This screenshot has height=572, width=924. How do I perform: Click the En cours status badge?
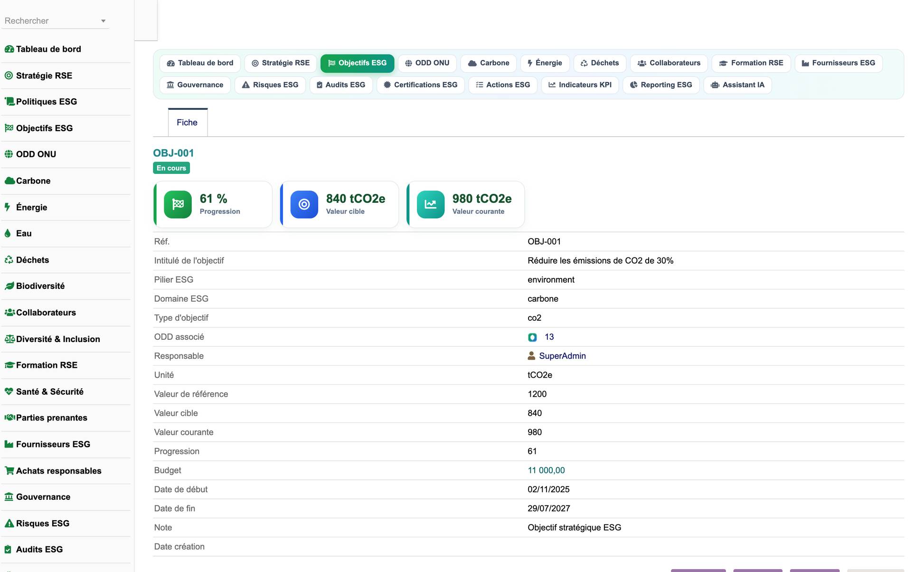(171, 168)
